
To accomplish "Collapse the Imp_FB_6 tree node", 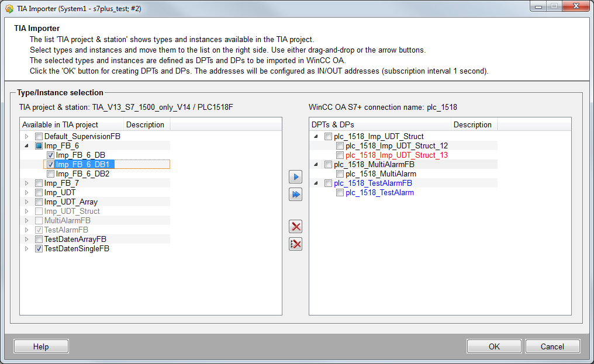I will [x=26, y=146].
